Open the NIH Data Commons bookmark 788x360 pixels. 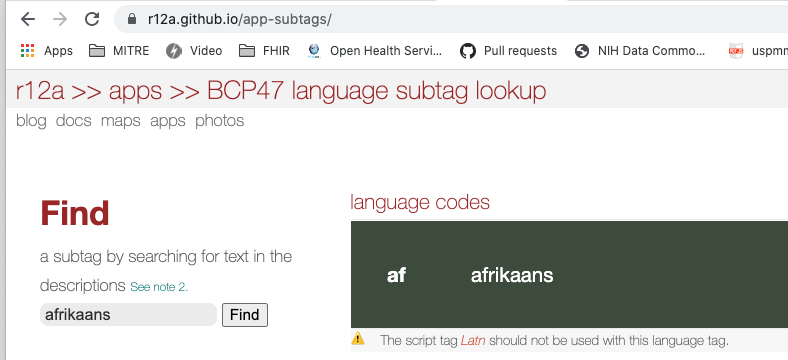pyautogui.click(x=640, y=51)
